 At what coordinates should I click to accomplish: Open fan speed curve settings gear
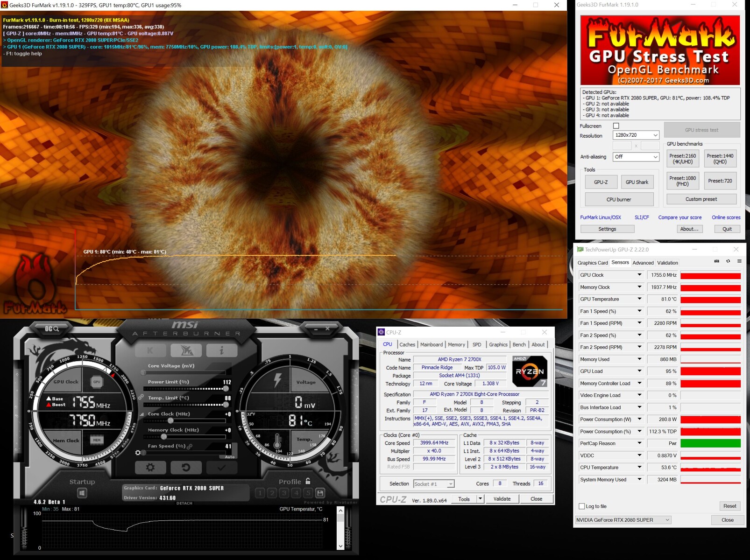tap(138, 453)
